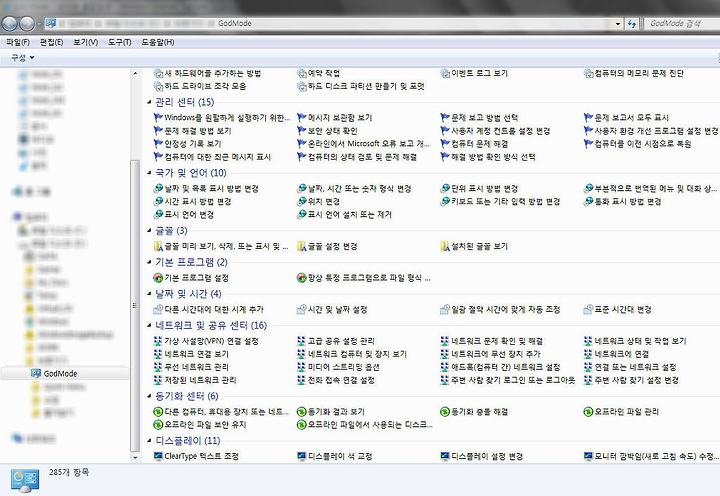Collapse the 네트워크 및 공유 센터 (16) group
720x496 pixels.
click(x=149, y=325)
